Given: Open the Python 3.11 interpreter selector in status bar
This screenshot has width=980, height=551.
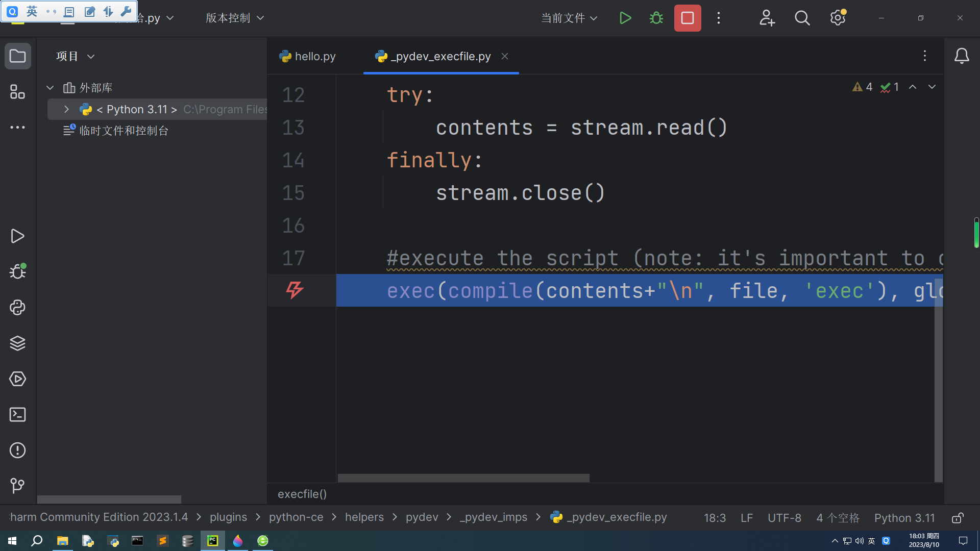Looking at the screenshot, I should pos(904,518).
